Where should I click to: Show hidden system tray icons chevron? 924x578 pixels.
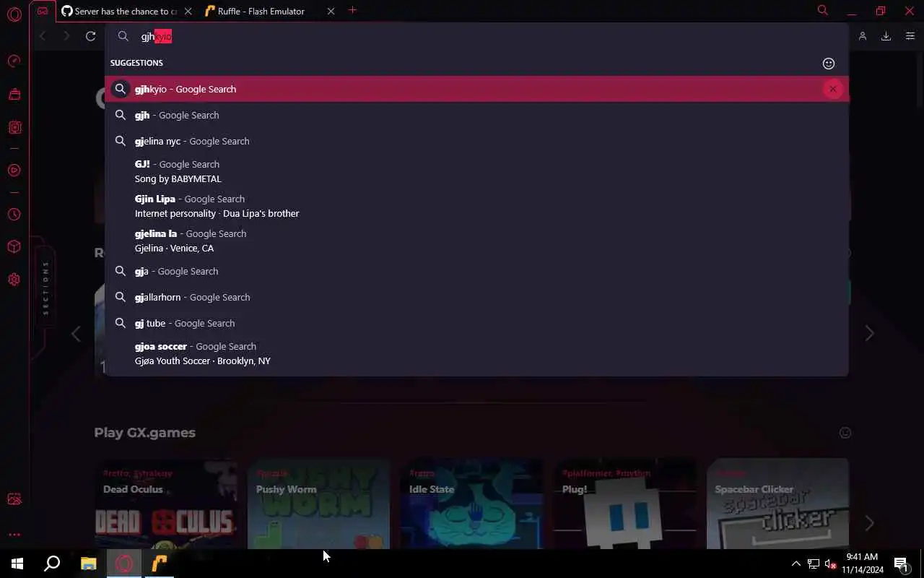796,564
